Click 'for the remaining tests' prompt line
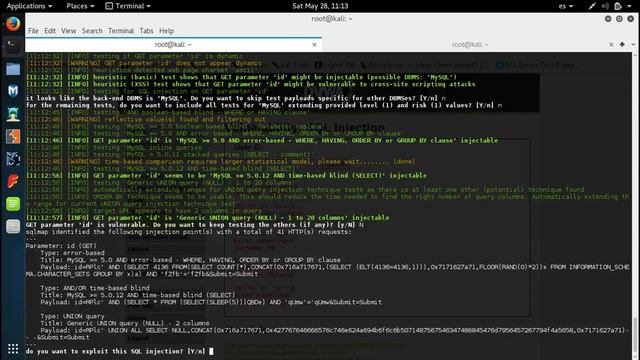The height and width of the screenshot is (360, 640). (264, 105)
